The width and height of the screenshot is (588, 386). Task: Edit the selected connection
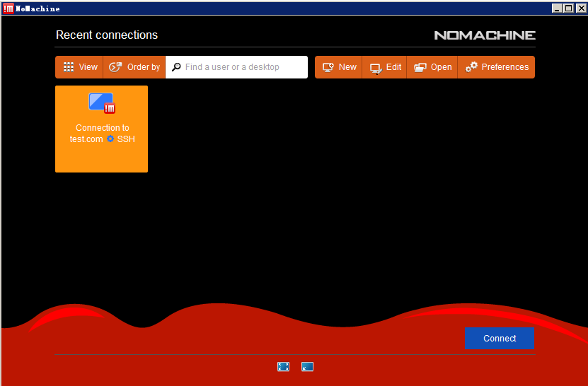coord(384,67)
